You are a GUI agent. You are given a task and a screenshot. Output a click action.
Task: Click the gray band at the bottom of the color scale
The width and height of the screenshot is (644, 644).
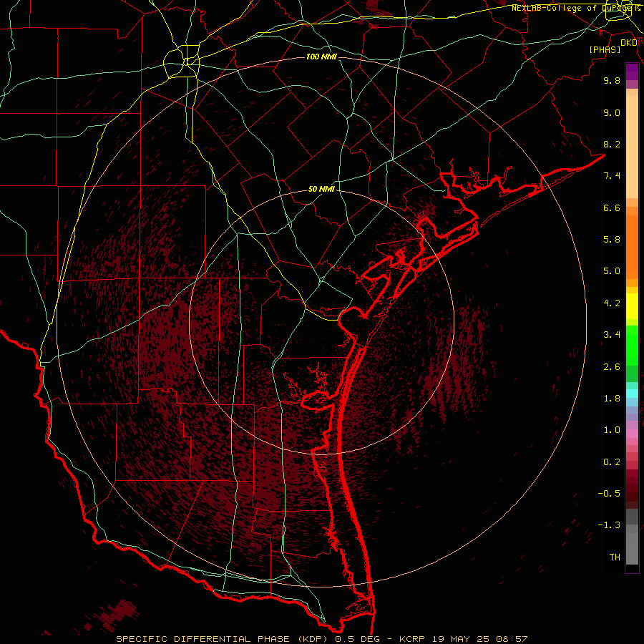pos(632,545)
